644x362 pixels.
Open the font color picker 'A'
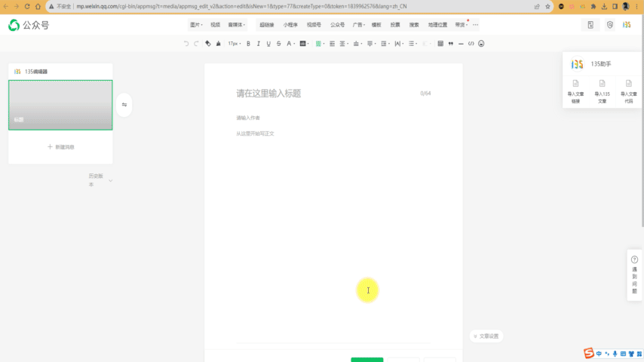[290, 44]
